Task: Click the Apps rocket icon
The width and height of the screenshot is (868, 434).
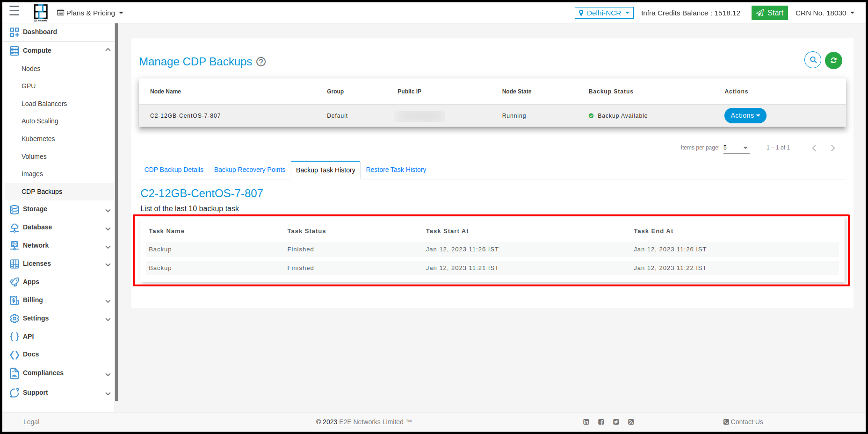Action: [x=14, y=282]
